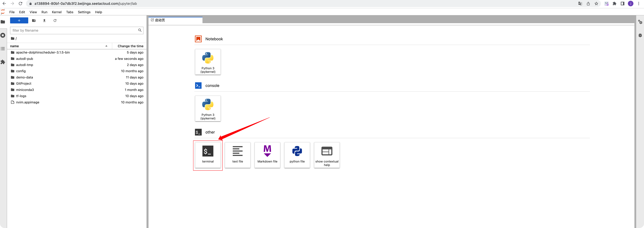
Task: Select the autodl-tmp folder
Action: 77,65
